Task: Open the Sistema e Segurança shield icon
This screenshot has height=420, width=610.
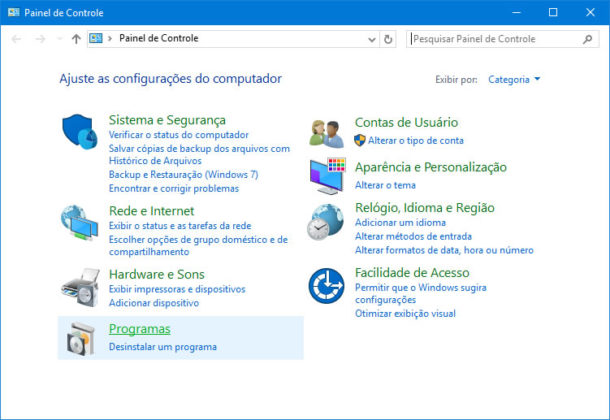Action: coord(80,131)
